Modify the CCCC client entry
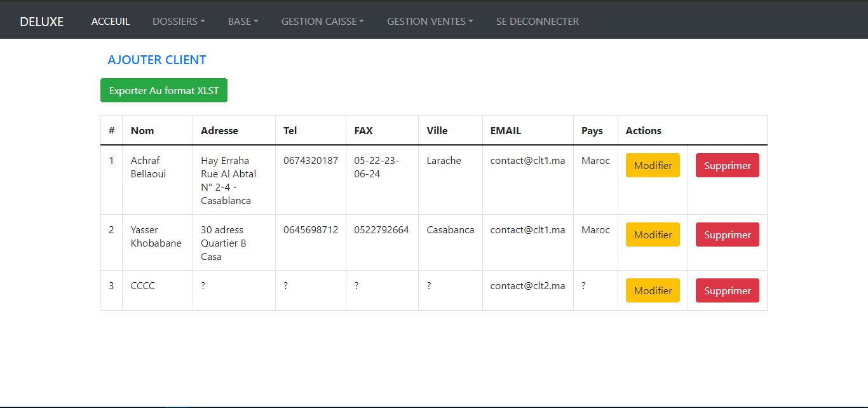Screen dimensions: 868x408 pos(653,290)
